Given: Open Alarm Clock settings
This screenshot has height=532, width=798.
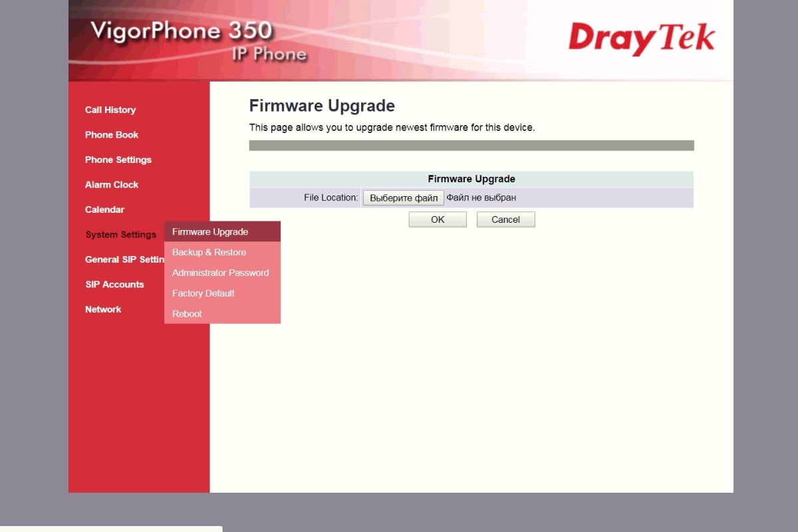Looking at the screenshot, I should [112, 184].
